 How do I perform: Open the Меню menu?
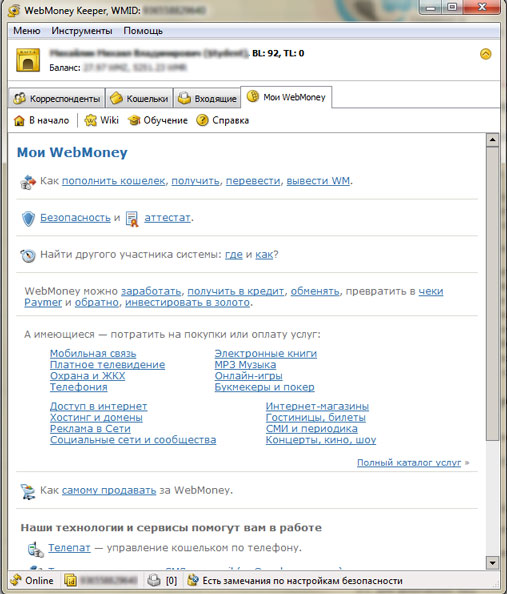coord(27,31)
